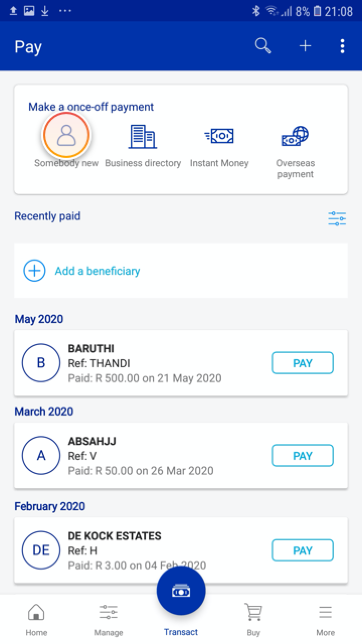Tap the Add a beneficiary plus circle
Viewport: 362px width, 644px height.
pos(34,271)
